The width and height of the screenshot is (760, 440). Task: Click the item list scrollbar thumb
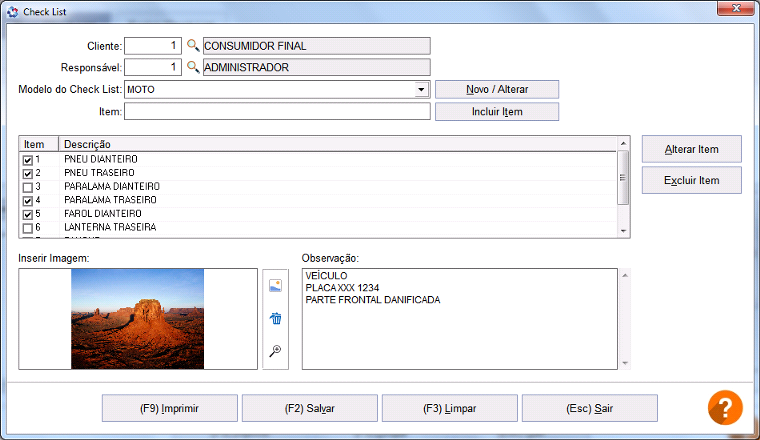coord(624,177)
